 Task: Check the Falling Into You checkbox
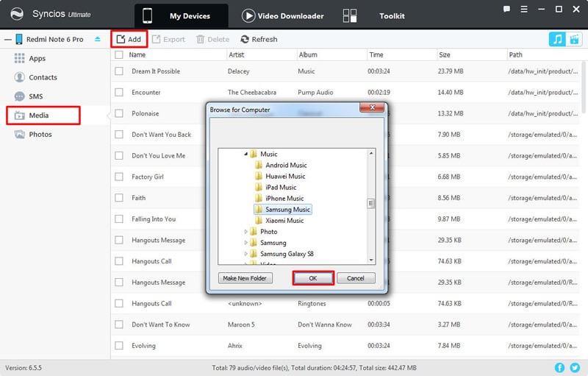tap(119, 219)
